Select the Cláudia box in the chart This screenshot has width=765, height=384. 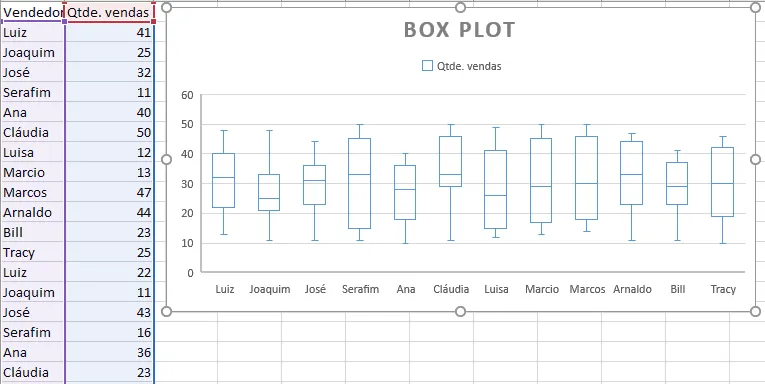tap(450, 162)
